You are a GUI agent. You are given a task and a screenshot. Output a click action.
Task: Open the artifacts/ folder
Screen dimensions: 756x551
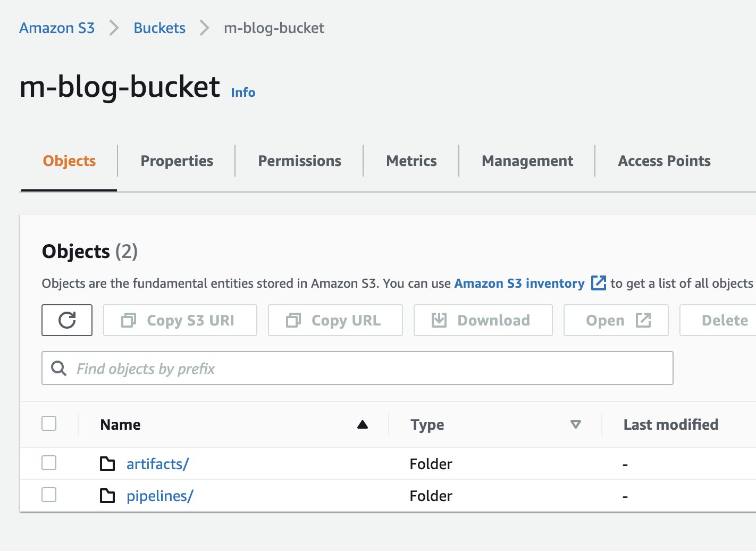[x=157, y=464]
